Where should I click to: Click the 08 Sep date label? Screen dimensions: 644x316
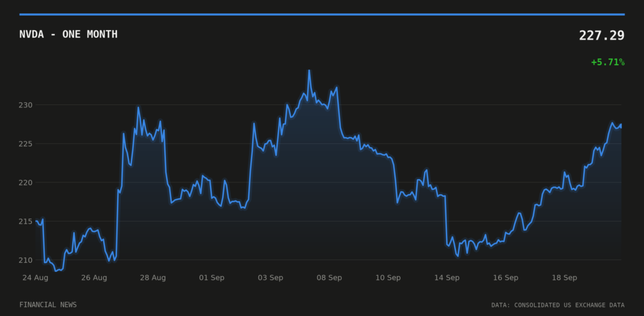[x=330, y=278]
